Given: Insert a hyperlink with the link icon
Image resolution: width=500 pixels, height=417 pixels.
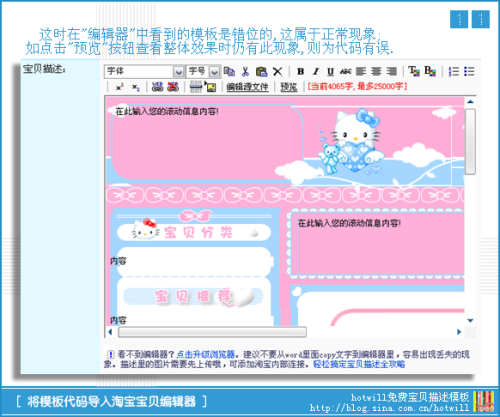Looking at the screenshot, I should coord(157,87).
